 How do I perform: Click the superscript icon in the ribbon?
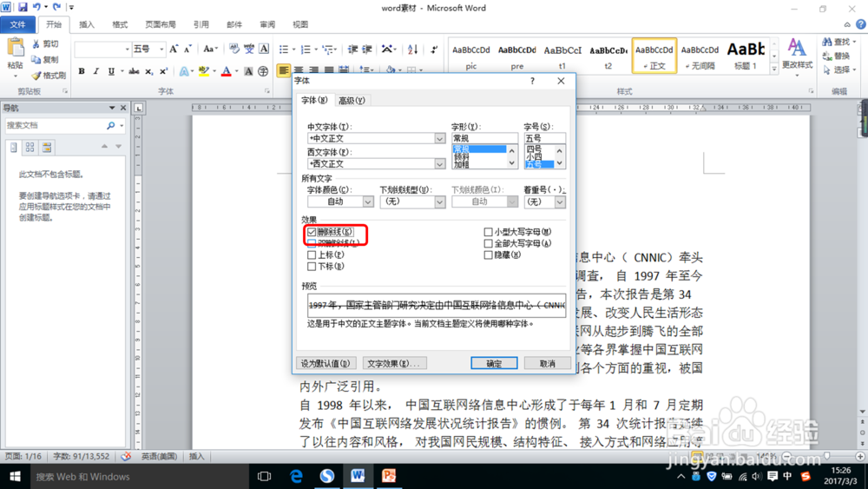tap(163, 71)
